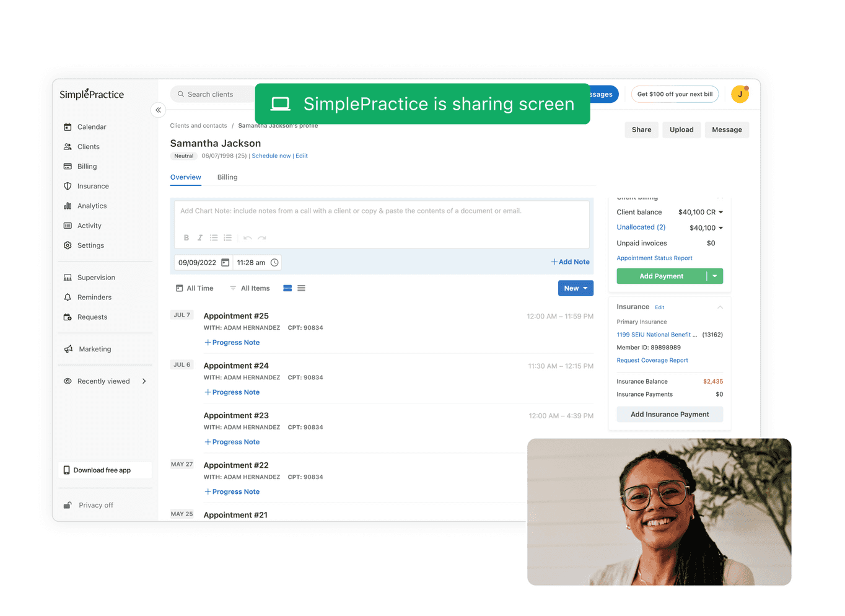Viewport: 845px width, 616px height.
Task: Open Supervision section
Action: coord(89,278)
